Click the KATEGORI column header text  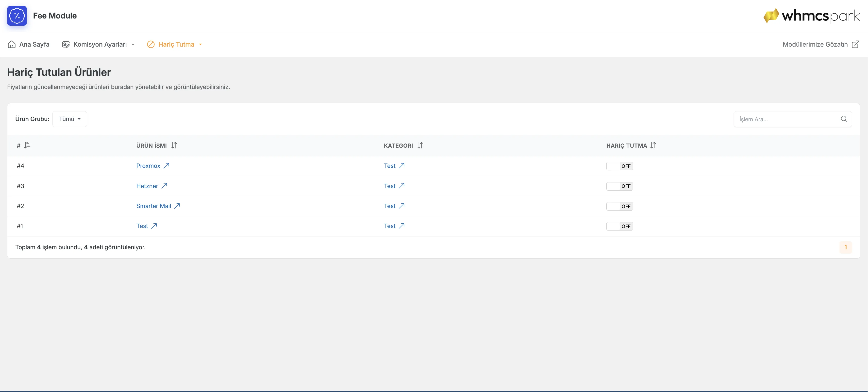(x=398, y=145)
